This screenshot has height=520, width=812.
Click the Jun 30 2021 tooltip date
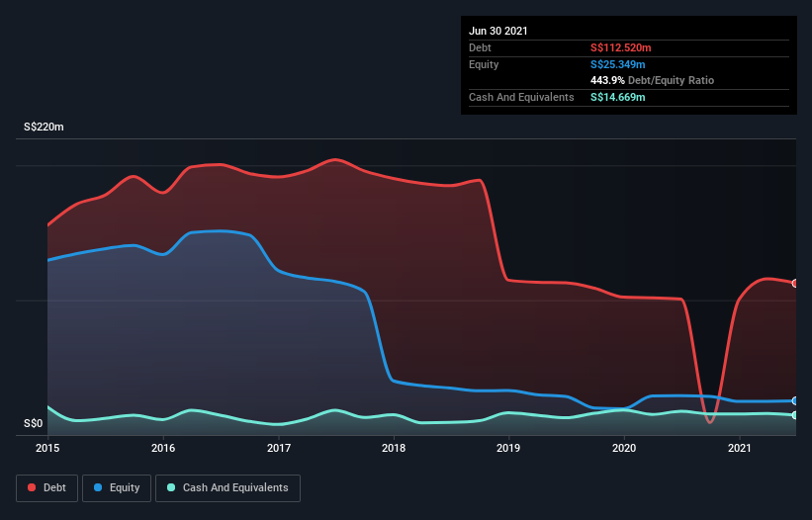tap(498, 31)
